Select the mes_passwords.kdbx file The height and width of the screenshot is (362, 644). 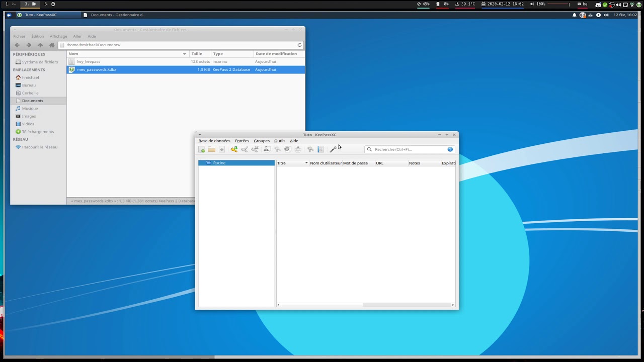pyautogui.click(x=186, y=69)
